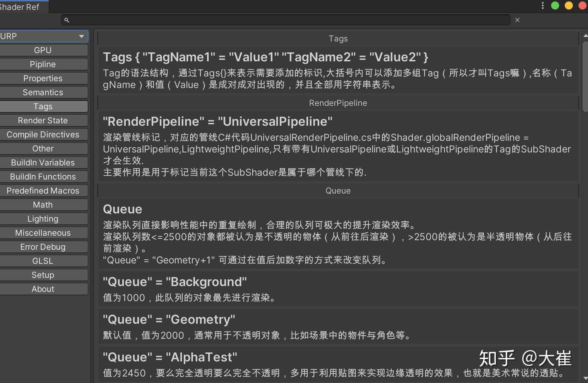This screenshot has width=588, height=383.
Task: Open the Semantics reference page
Action: pos(43,92)
